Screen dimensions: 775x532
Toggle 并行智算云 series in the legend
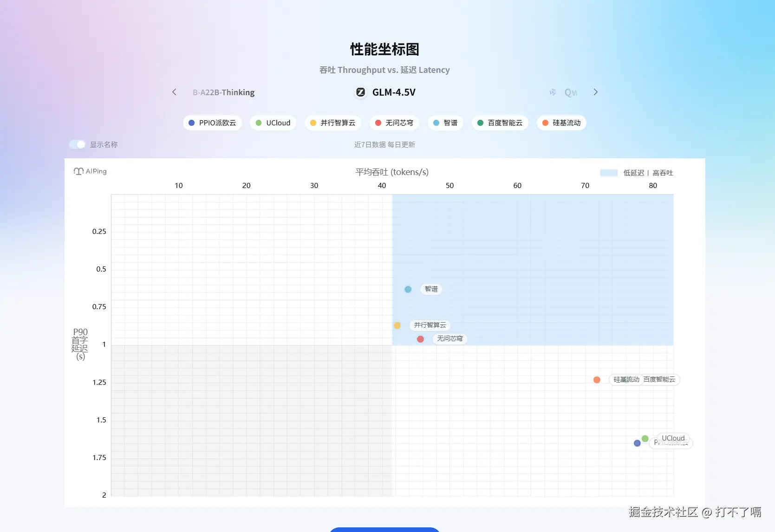click(332, 123)
